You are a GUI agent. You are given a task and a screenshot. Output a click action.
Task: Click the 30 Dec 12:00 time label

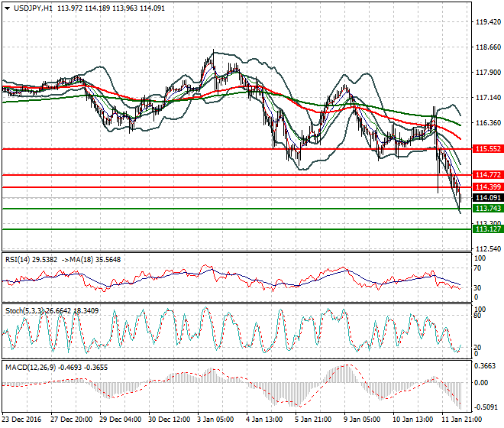click(169, 420)
